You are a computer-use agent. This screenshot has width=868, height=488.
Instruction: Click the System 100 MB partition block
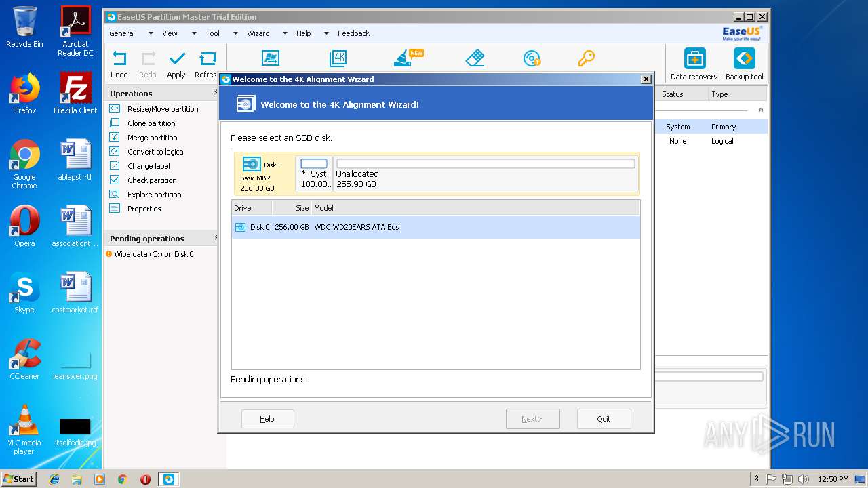click(x=314, y=174)
